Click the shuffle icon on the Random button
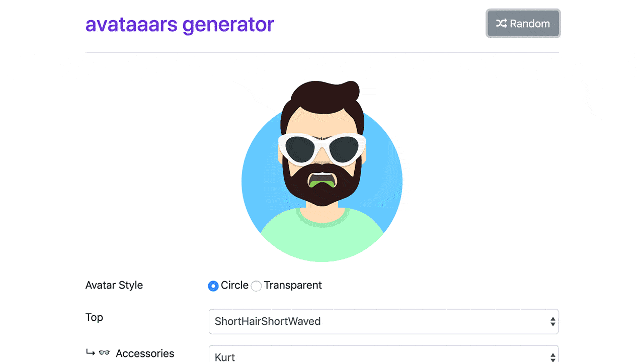This screenshot has width=644, height=362. pos(501,24)
